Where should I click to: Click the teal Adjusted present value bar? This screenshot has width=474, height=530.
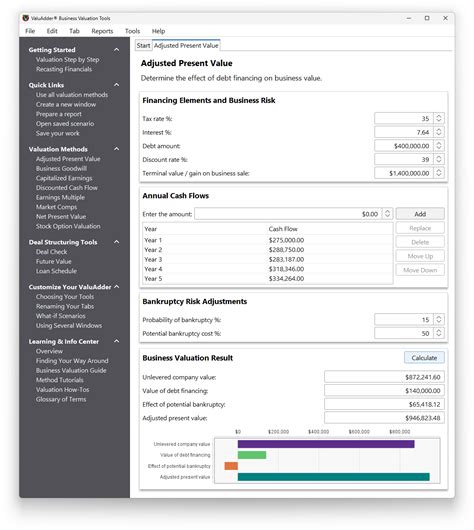[334, 477]
